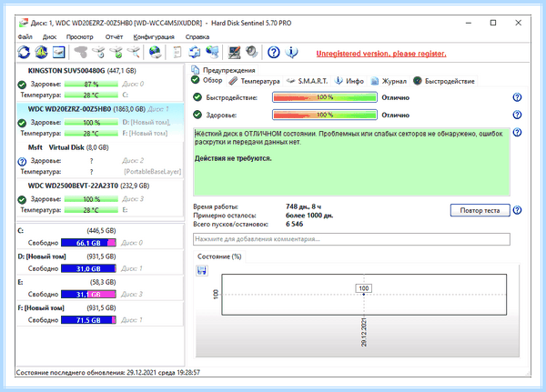Switch to the Быстродействие tab
This screenshot has height=392, width=546.
click(x=444, y=81)
